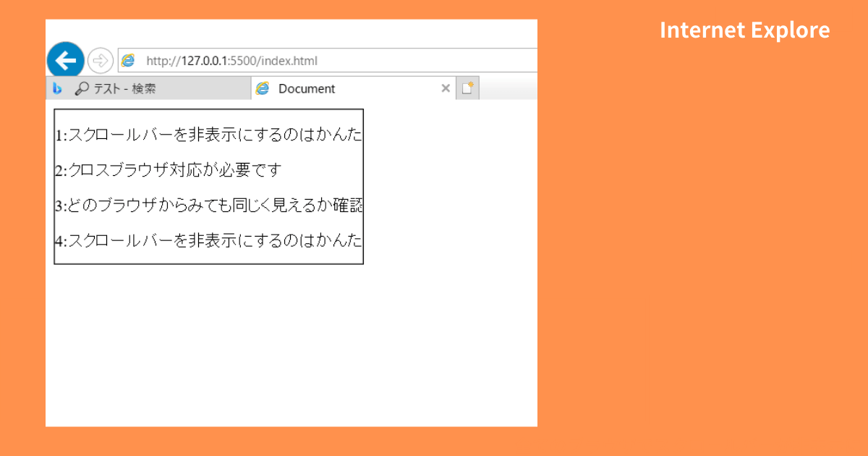Switch to the テスト - 検索 tab
This screenshot has height=456, width=868.
124,88
